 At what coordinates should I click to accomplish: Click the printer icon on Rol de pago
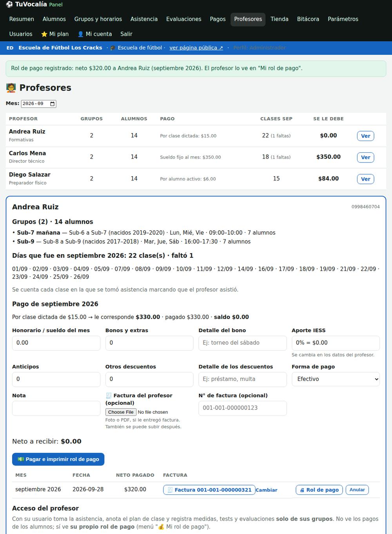(x=302, y=490)
